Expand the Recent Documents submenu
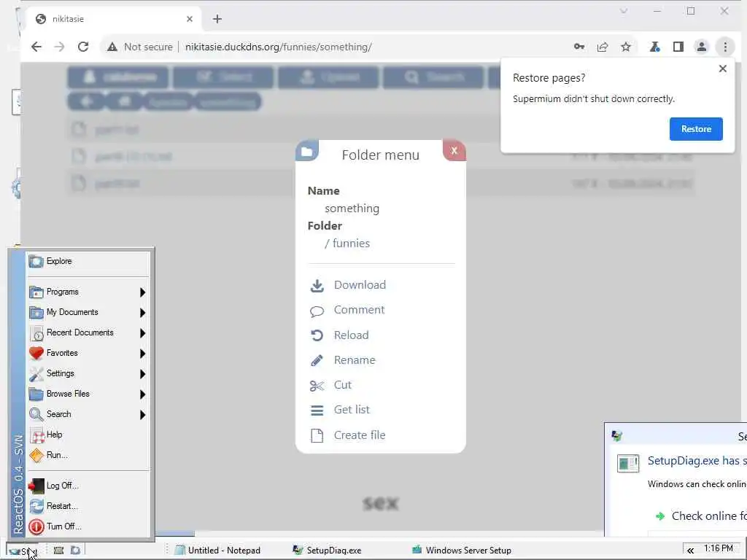The height and width of the screenshot is (560, 747). tap(88, 332)
